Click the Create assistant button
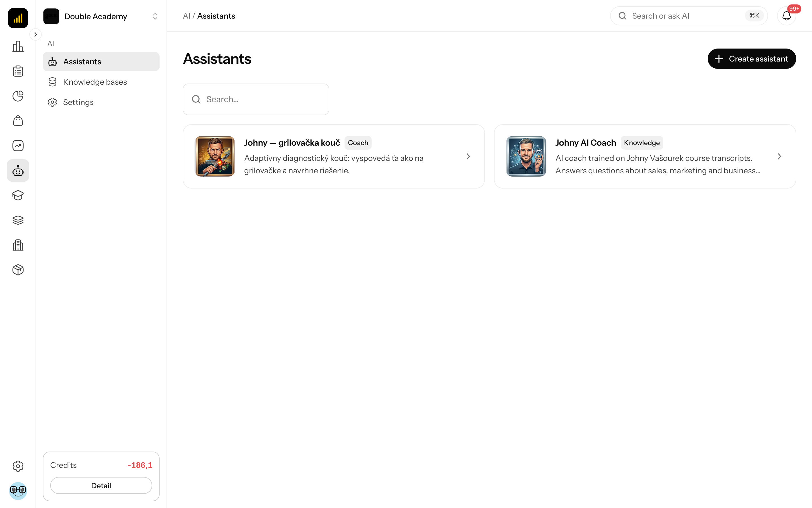Viewport: 812px width, 508px height. (x=752, y=59)
